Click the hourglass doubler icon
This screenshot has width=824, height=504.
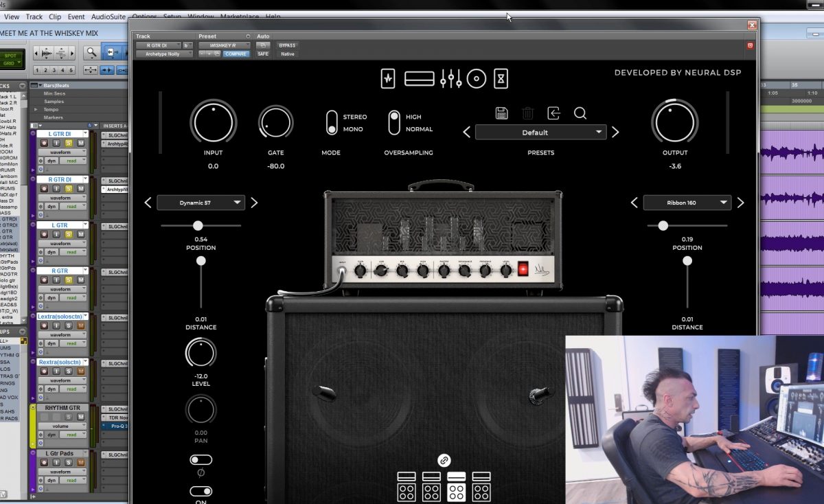[501, 78]
